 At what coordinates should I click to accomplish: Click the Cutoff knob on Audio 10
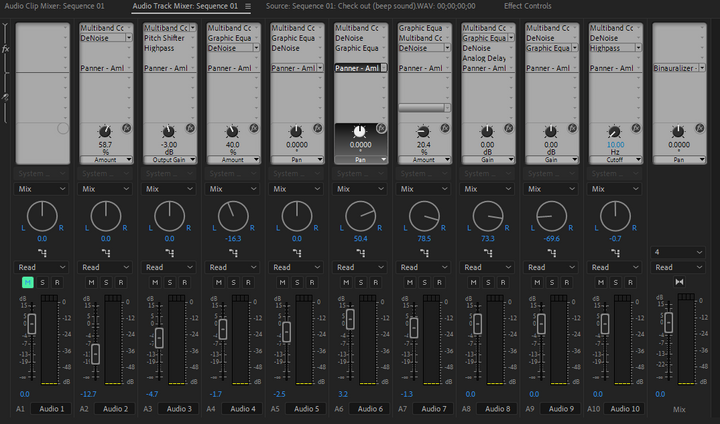click(x=614, y=132)
